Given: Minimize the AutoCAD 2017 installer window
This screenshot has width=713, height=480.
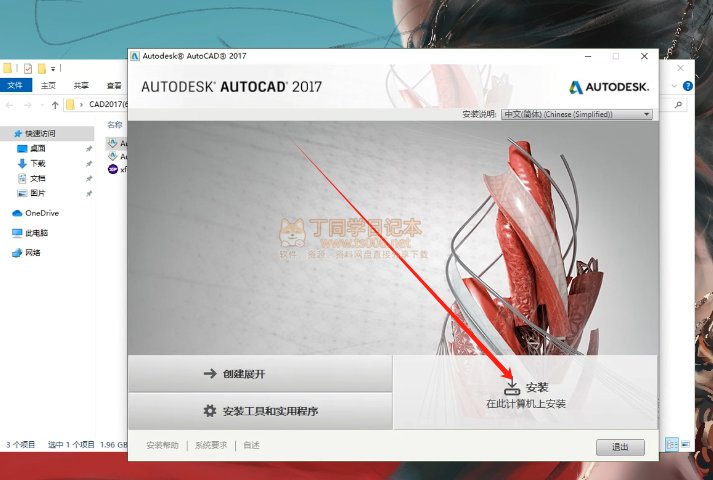Looking at the screenshot, I should pos(588,56).
